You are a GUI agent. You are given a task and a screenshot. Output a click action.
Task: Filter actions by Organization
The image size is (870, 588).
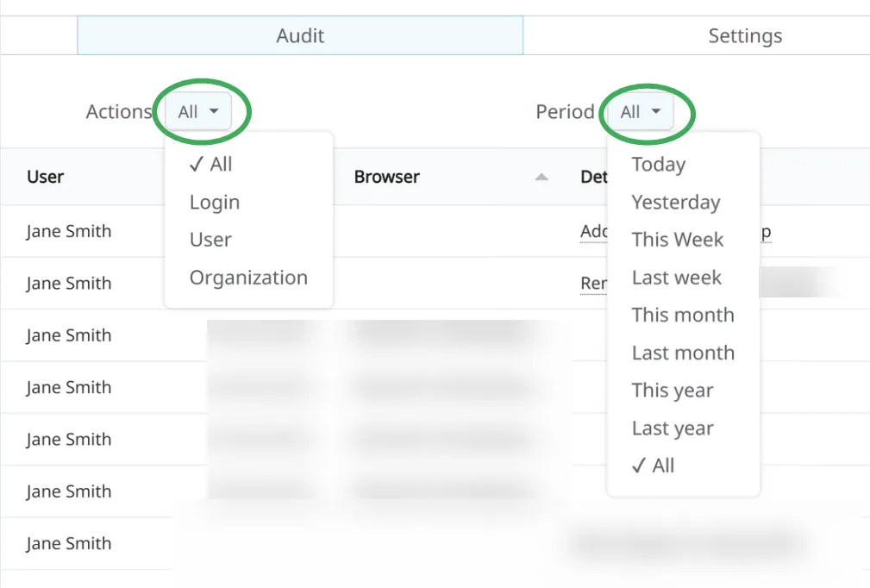248,278
